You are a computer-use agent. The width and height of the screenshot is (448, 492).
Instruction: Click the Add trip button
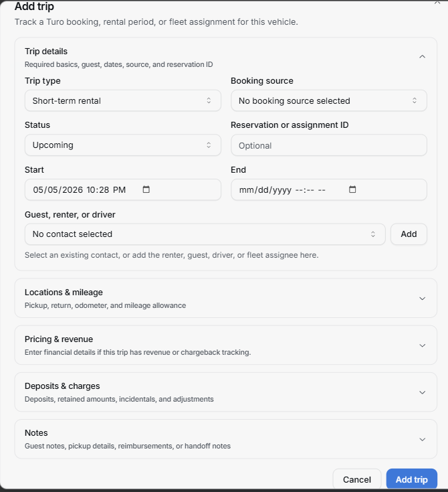click(412, 479)
